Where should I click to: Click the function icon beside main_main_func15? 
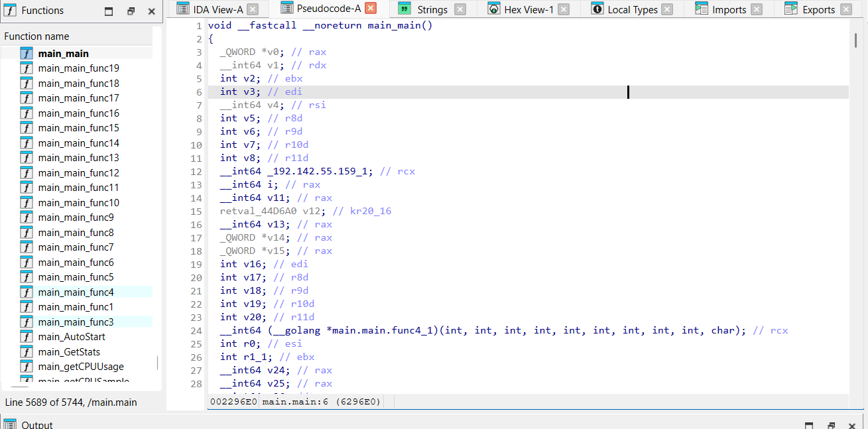[x=27, y=128]
